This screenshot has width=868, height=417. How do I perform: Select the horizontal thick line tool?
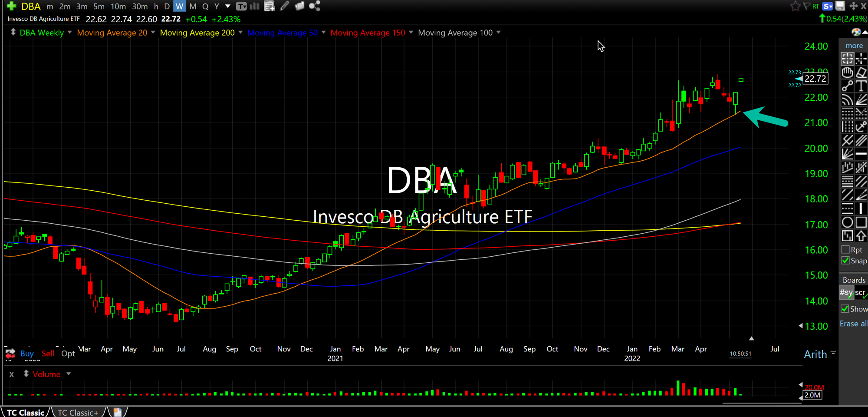pyautogui.click(x=861, y=154)
